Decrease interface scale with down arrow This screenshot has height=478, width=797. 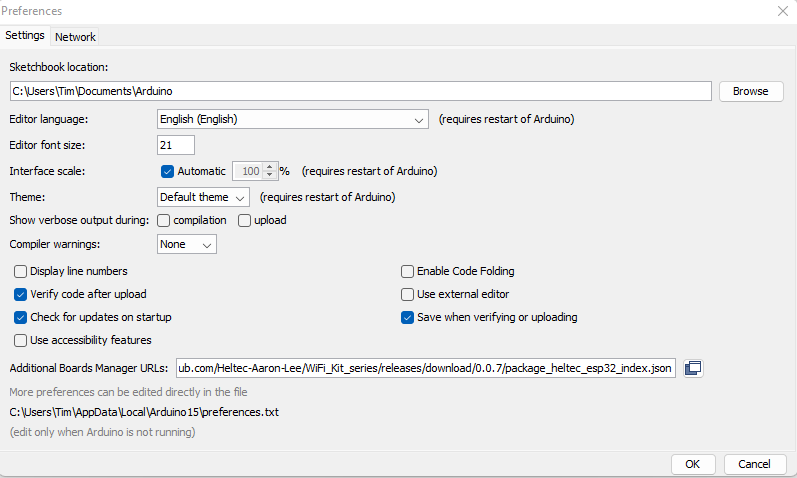pyautogui.click(x=270, y=175)
